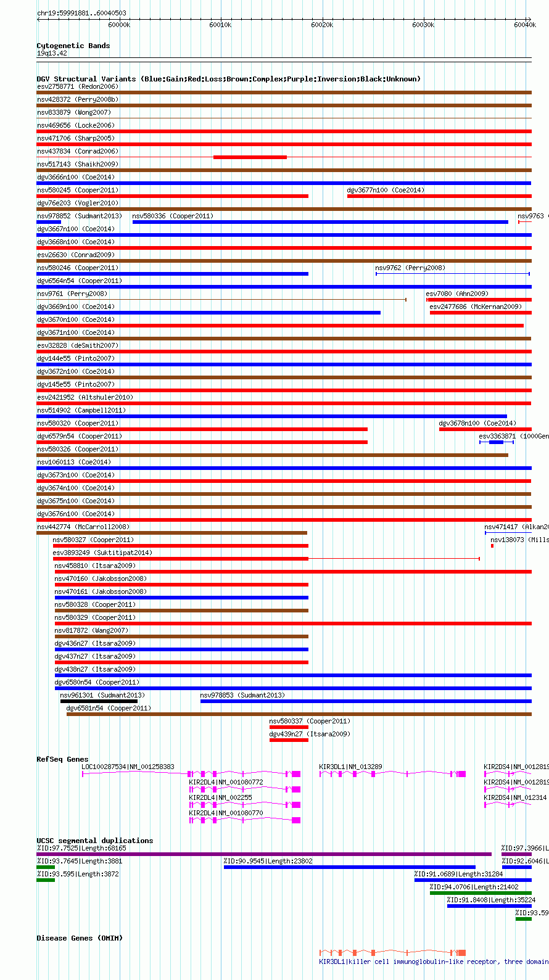The height and width of the screenshot is (980, 549).
Task: Select the esv2421952 (Altshuler2010) label
Action: [x=85, y=397]
